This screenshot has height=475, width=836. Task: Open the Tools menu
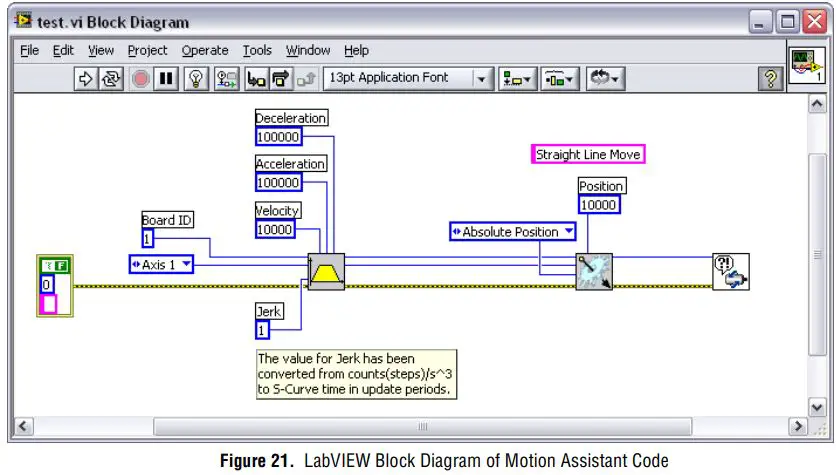tap(257, 50)
